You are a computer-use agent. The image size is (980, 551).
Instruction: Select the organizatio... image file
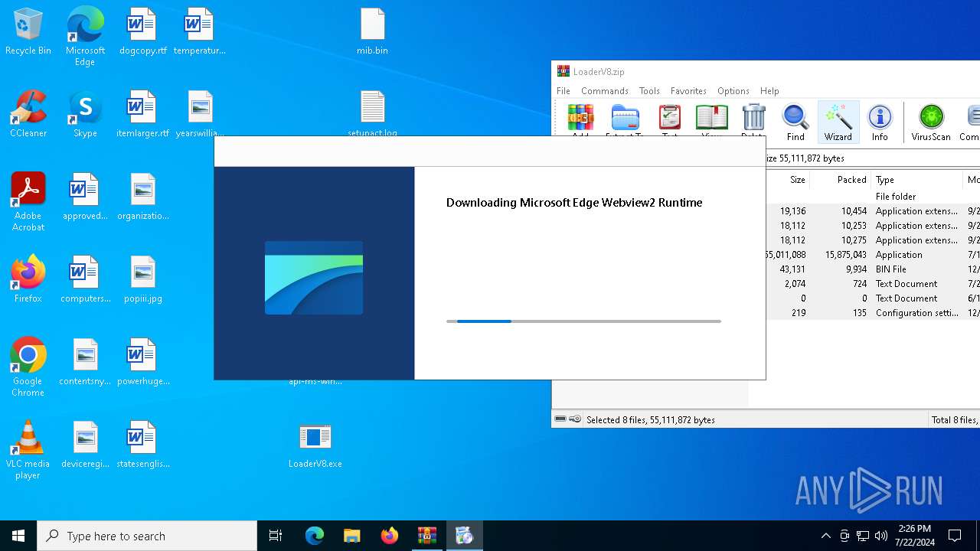142,197
